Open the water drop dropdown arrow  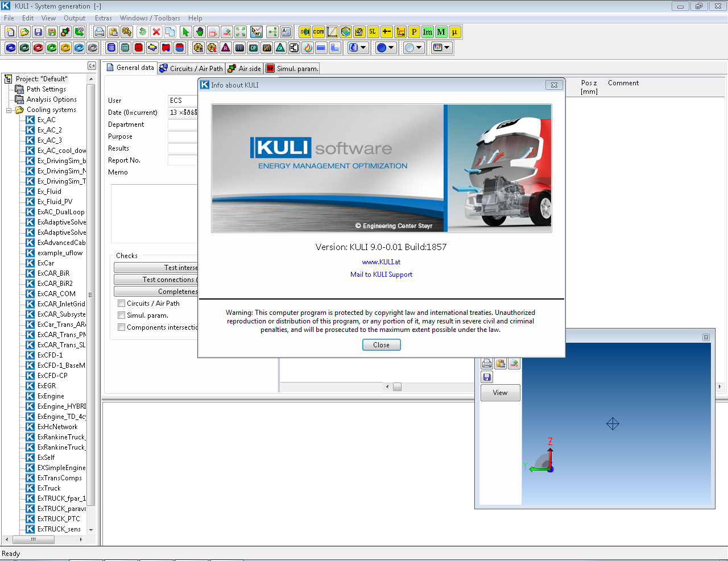[x=363, y=48]
